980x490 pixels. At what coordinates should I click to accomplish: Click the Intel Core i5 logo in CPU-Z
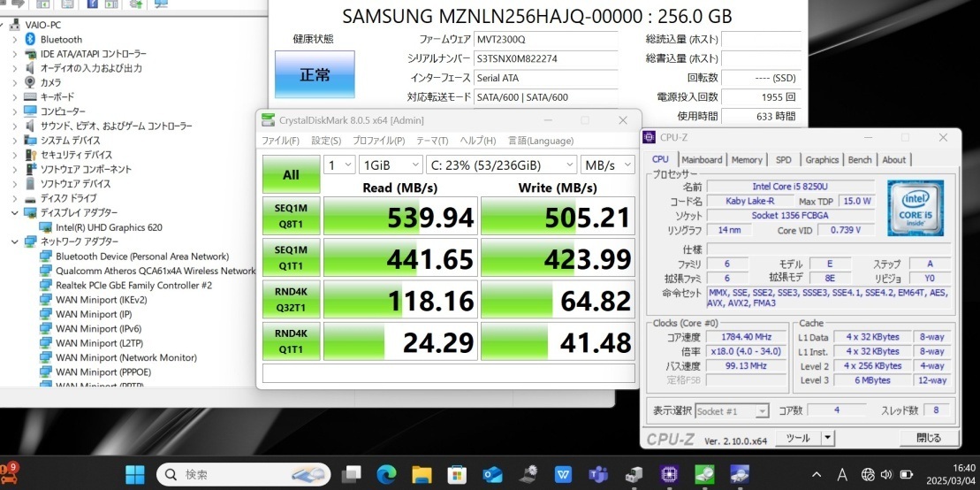coord(915,208)
